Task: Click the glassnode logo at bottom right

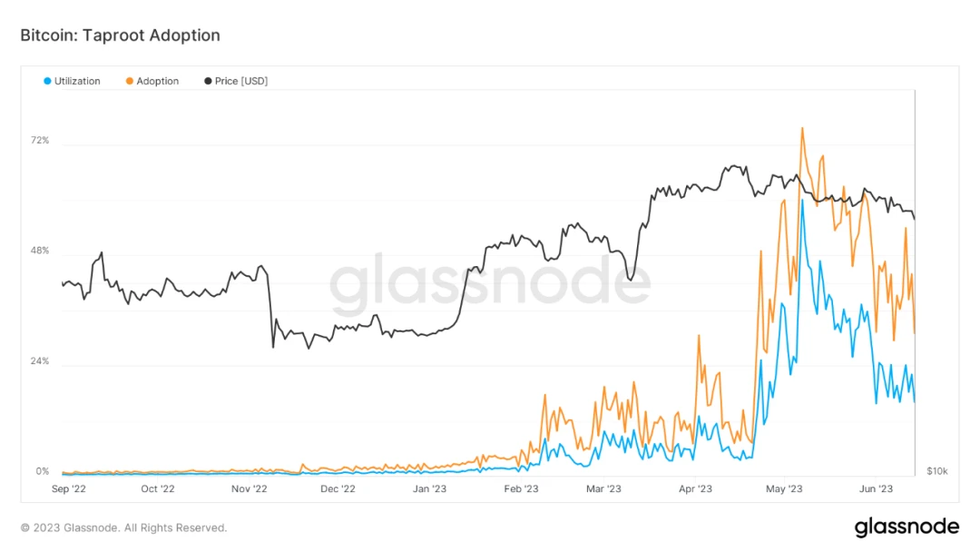Action: tap(906, 527)
